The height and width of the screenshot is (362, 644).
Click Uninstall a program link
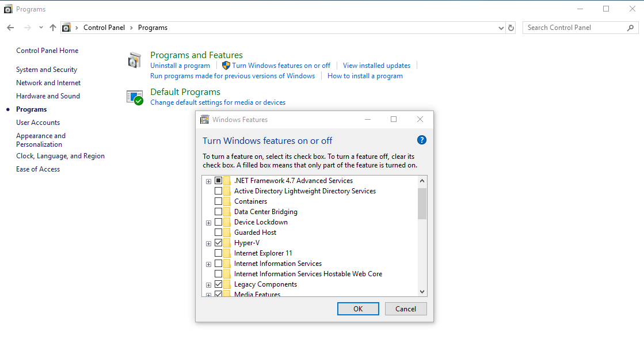coord(180,66)
